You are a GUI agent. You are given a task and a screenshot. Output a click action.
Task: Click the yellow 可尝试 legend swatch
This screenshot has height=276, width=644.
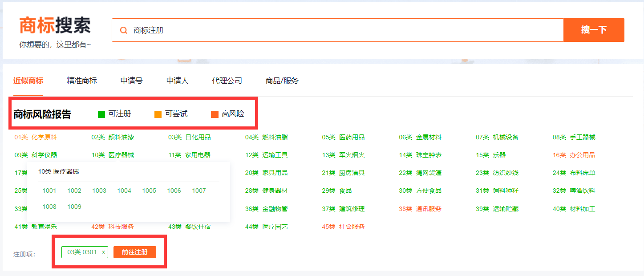click(x=158, y=114)
